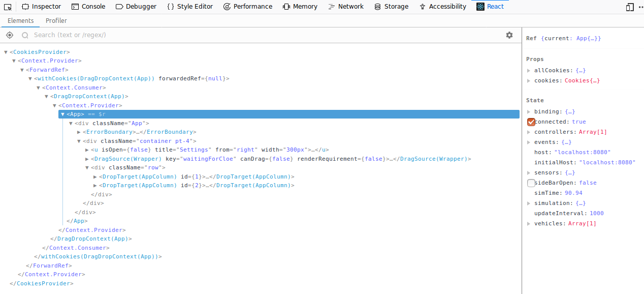Click the Props section heading
This screenshot has height=294, width=644.
[x=535, y=60]
